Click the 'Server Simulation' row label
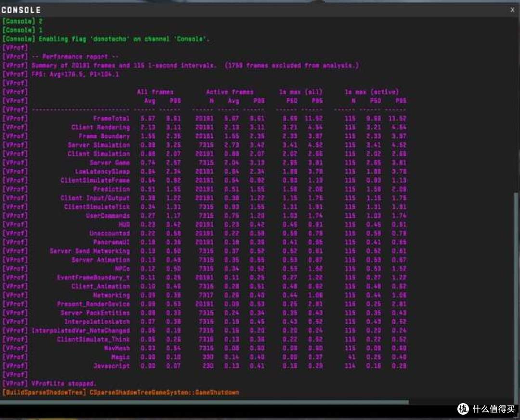Screen dimensions: 520x420 [x=99, y=145]
